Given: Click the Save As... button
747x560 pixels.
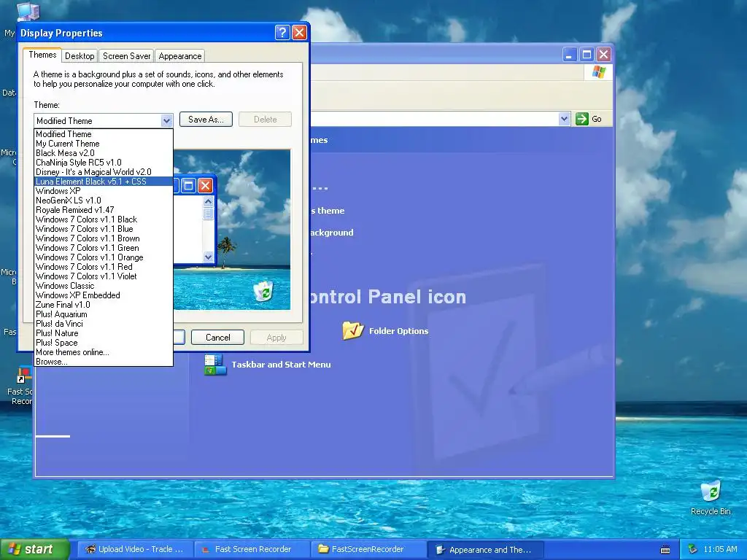Looking at the screenshot, I should (x=206, y=120).
